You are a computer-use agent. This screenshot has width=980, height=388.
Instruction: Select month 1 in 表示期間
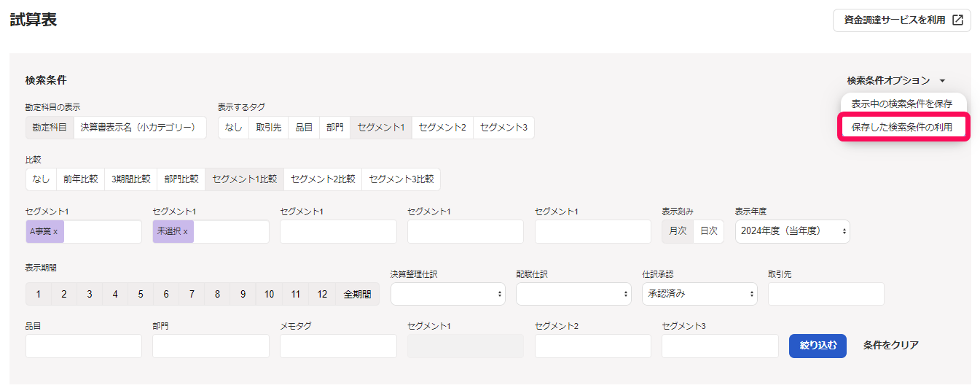tap(38, 295)
